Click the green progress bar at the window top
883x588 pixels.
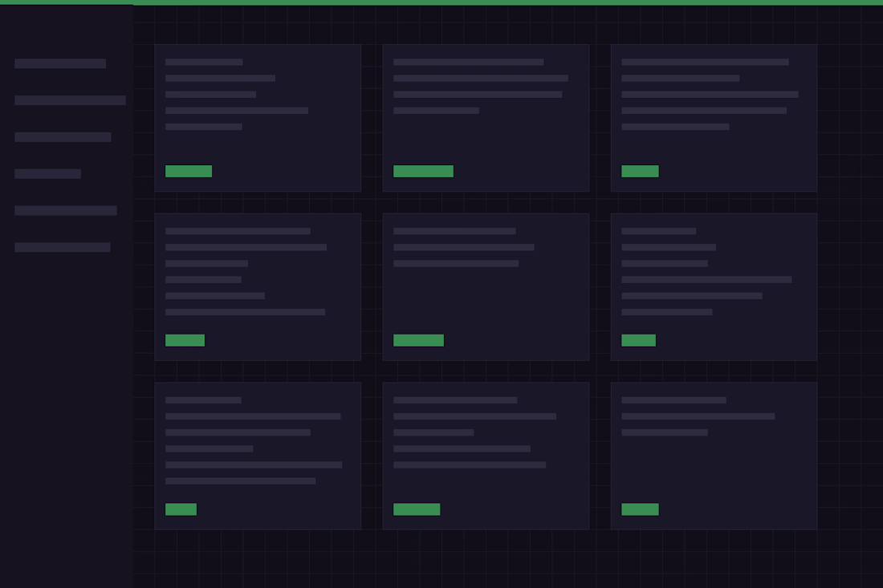click(x=441, y=2)
